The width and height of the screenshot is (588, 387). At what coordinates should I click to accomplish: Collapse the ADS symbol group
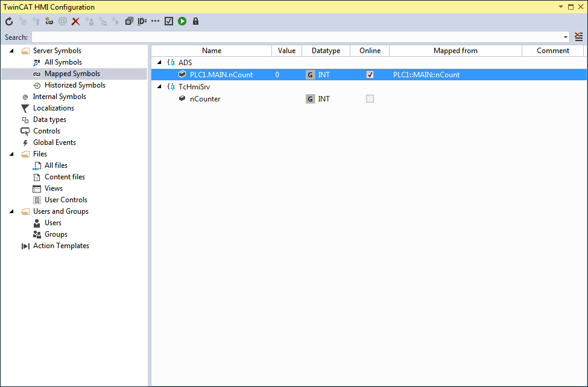click(159, 62)
